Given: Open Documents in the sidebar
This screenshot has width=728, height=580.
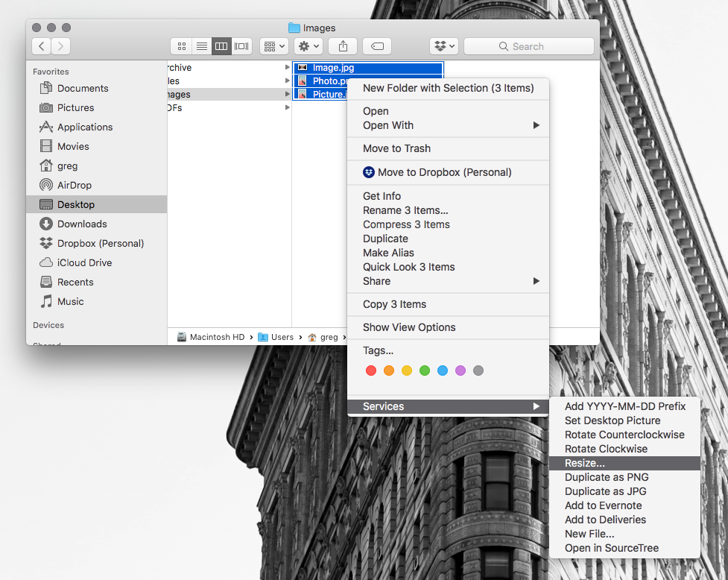Looking at the screenshot, I should click(x=97, y=88).
